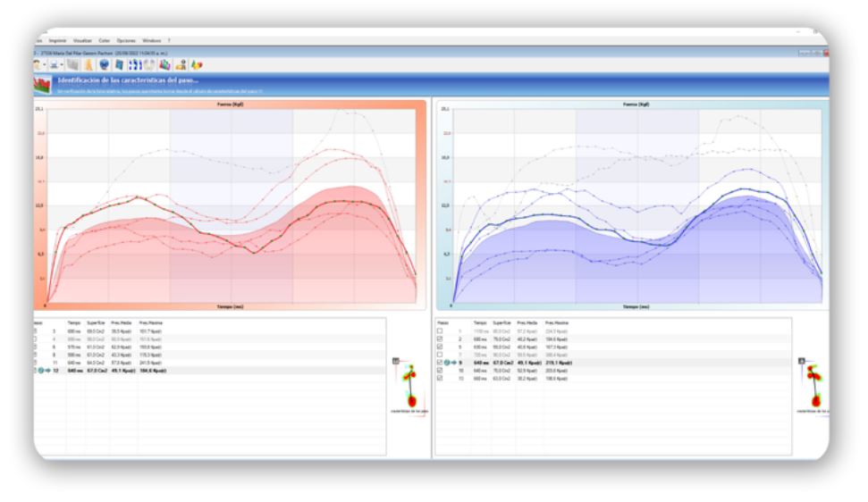Click the Prec.Maxima column header in right table

[558, 322]
